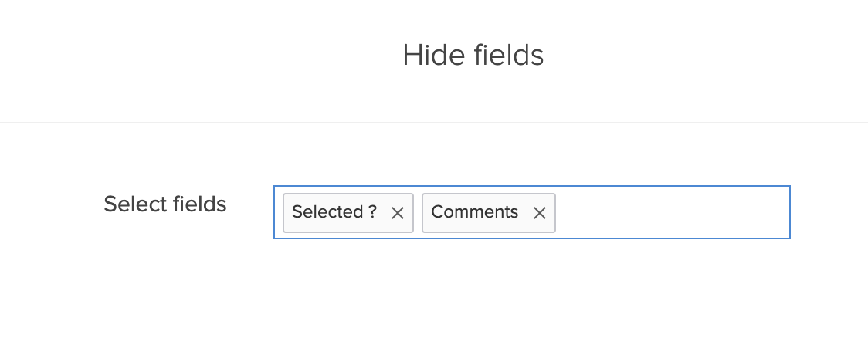868x338 pixels.
Task: Click the "Hide fields" heading
Action: (x=473, y=56)
